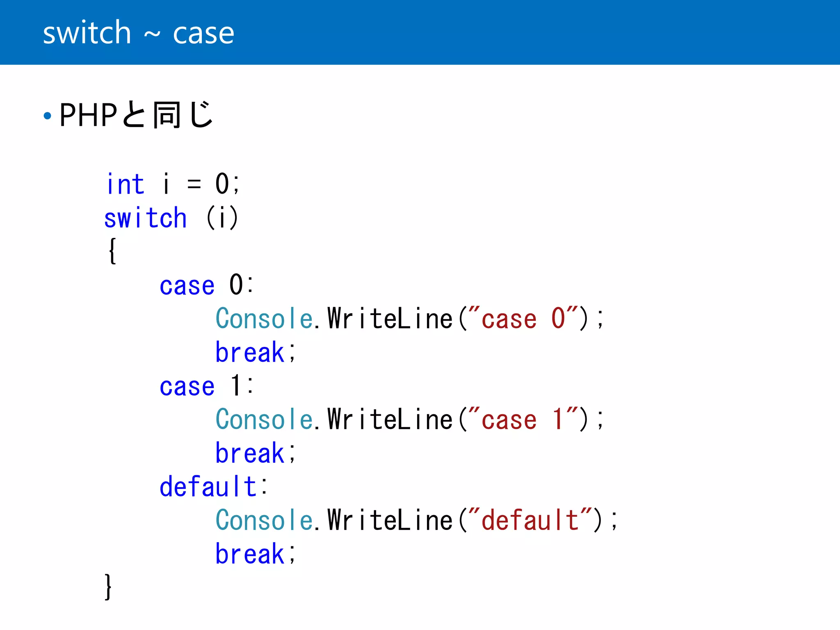This screenshot has width=840, height=630.
Task: Click the code line 'switch (i)'
Action: click(171, 218)
